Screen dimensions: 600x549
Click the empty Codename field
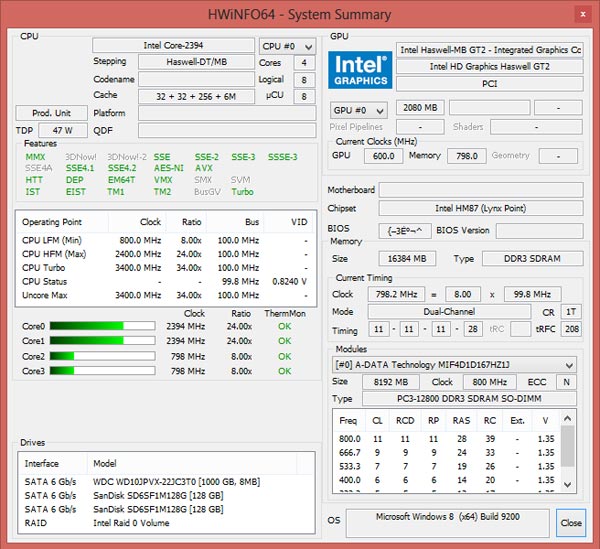[x=196, y=80]
